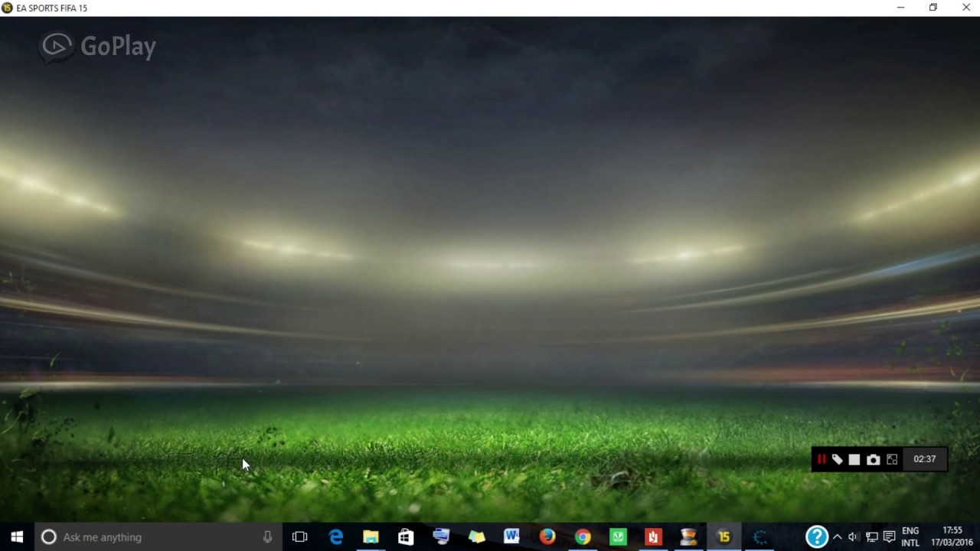Click the blue help question mark icon
Image resolution: width=980 pixels, height=551 pixels.
tap(817, 537)
